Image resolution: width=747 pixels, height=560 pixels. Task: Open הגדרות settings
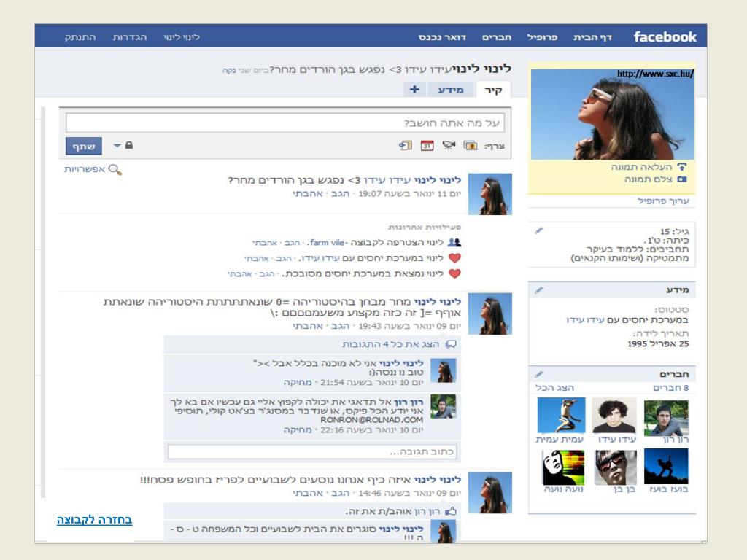[x=130, y=37]
